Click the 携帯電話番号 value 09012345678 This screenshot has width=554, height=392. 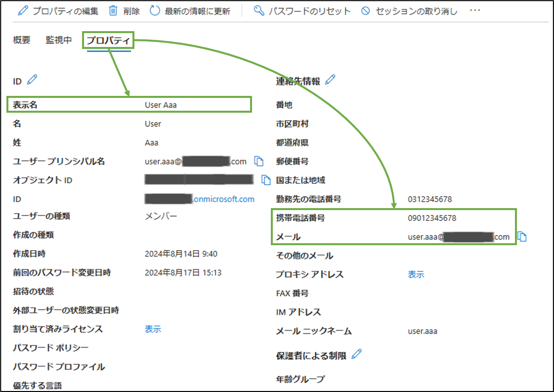pos(432,218)
